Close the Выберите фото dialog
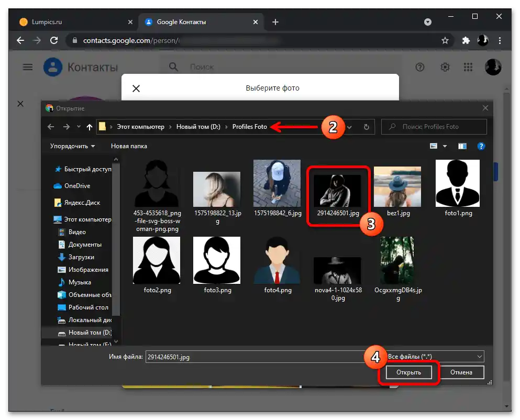The width and height of the screenshot is (520, 420). tap(136, 89)
